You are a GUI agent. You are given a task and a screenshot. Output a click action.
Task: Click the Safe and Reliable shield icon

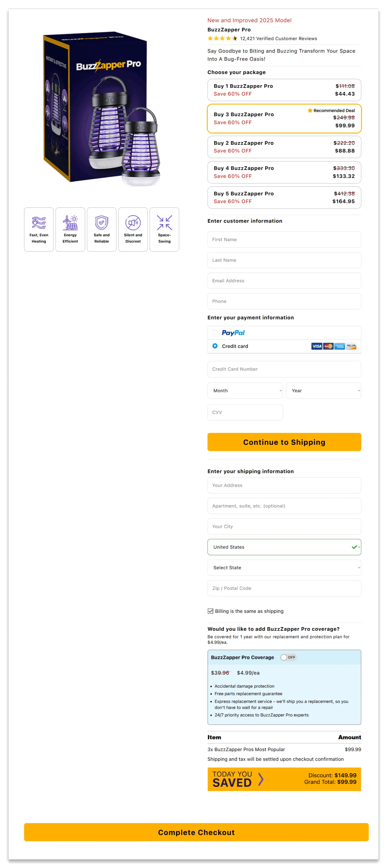point(102,222)
